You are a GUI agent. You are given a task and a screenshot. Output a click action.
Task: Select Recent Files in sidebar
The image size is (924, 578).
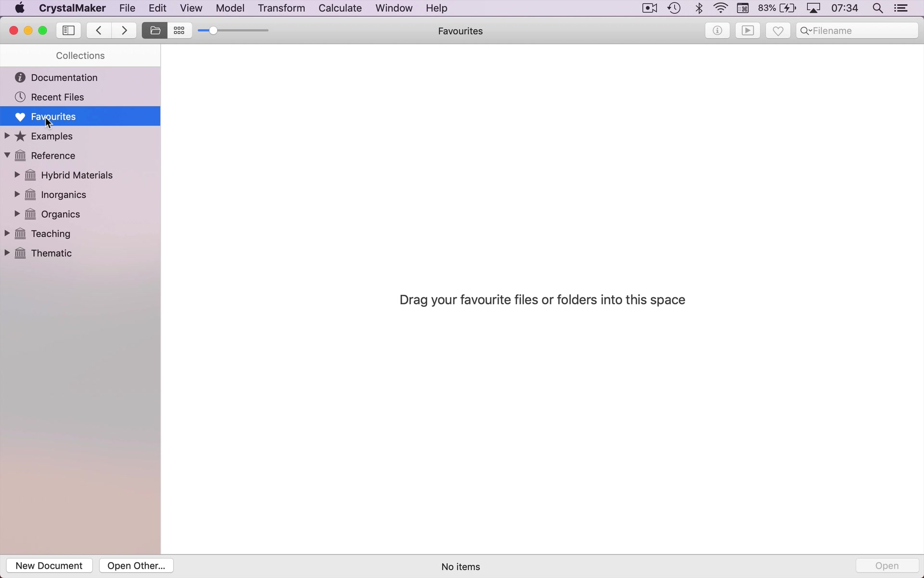(58, 97)
